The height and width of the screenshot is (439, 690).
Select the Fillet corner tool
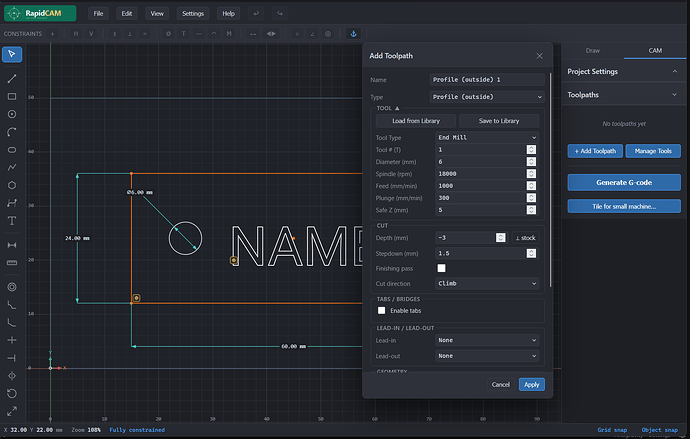(12, 322)
